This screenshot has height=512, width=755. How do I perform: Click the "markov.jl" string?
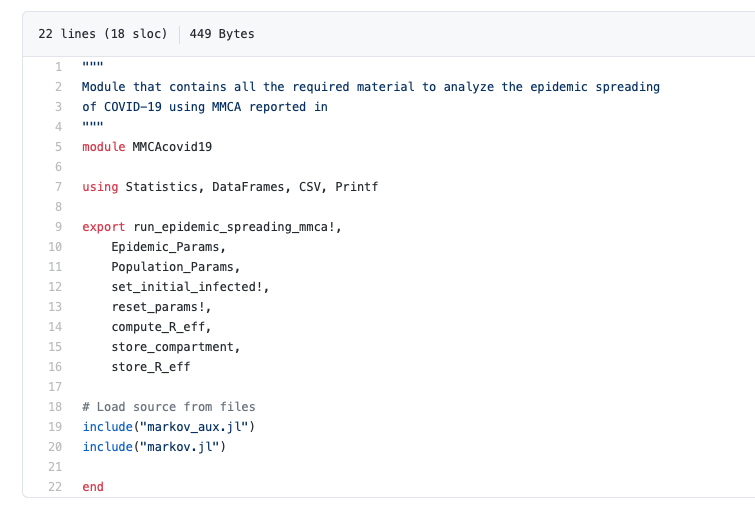coord(180,446)
